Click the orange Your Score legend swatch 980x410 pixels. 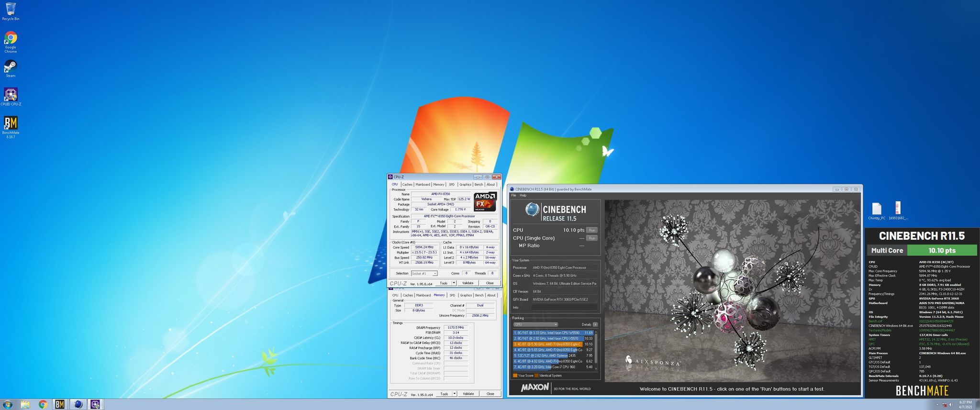[515, 376]
